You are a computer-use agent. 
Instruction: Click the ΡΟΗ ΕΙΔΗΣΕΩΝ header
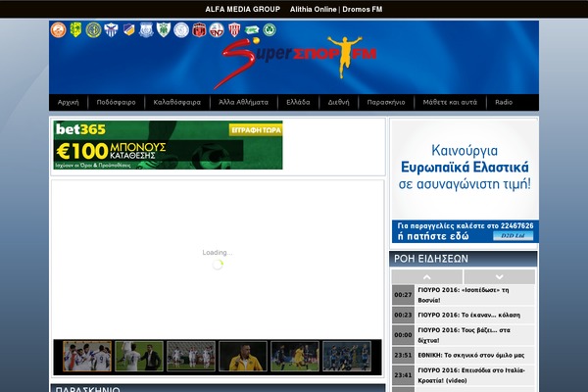(x=464, y=259)
